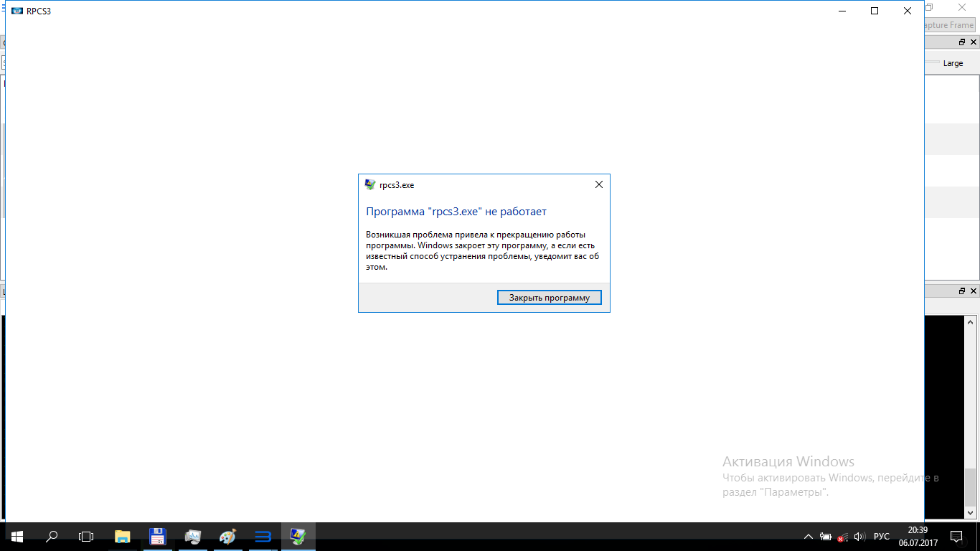Close the lower dark panel in background window
980x551 pixels.
(x=973, y=291)
